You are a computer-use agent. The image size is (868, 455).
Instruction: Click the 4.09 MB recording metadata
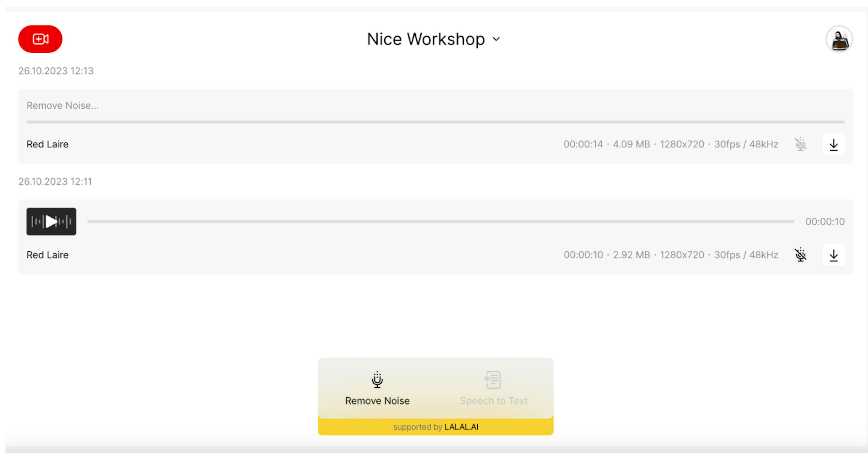671,144
